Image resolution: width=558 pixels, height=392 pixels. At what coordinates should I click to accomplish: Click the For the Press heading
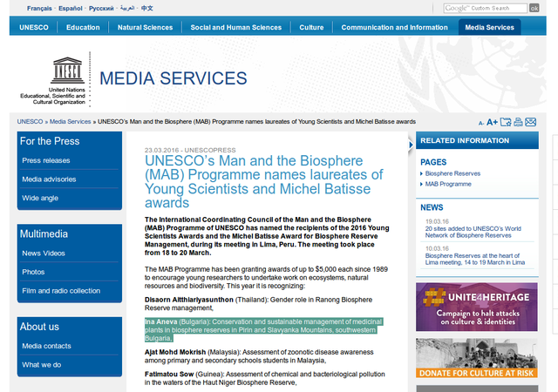coord(50,141)
